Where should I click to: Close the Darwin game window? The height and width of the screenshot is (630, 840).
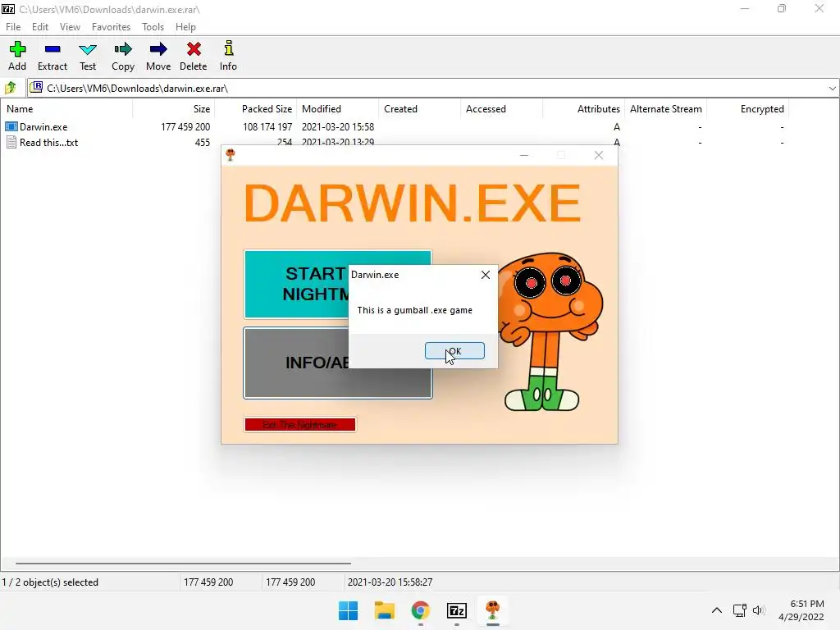point(598,155)
